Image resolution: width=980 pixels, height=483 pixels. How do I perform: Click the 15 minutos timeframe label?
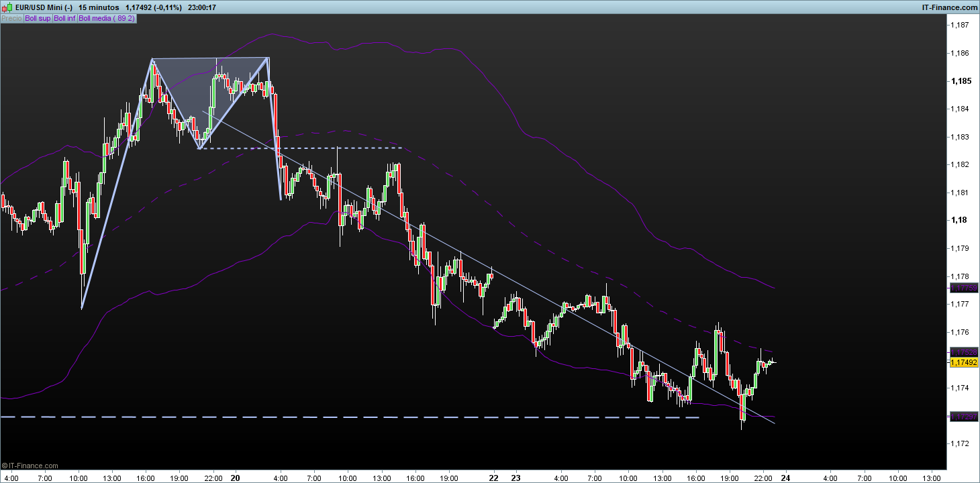click(99, 7)
